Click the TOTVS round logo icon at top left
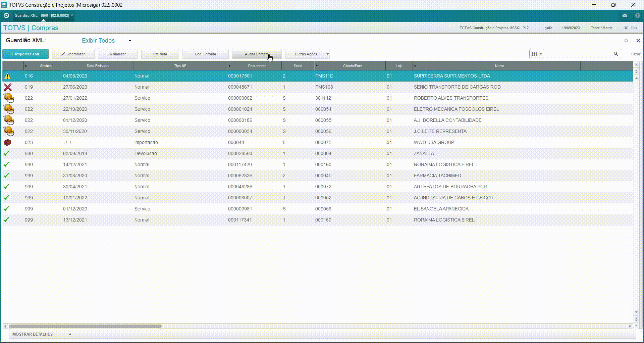The width and height of the screenshot is (644, 343). tap(6, 15)
